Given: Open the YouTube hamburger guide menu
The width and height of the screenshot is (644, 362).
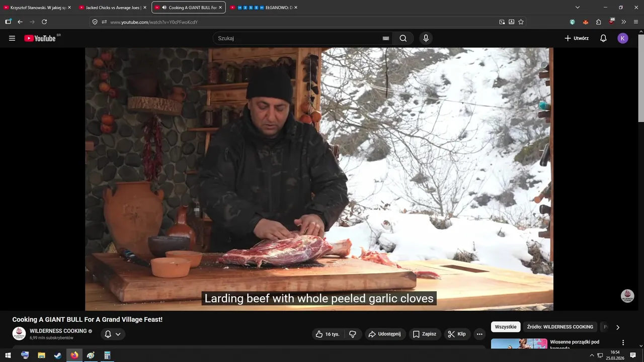Looking at the screenshot, I should tap(12, 38).
